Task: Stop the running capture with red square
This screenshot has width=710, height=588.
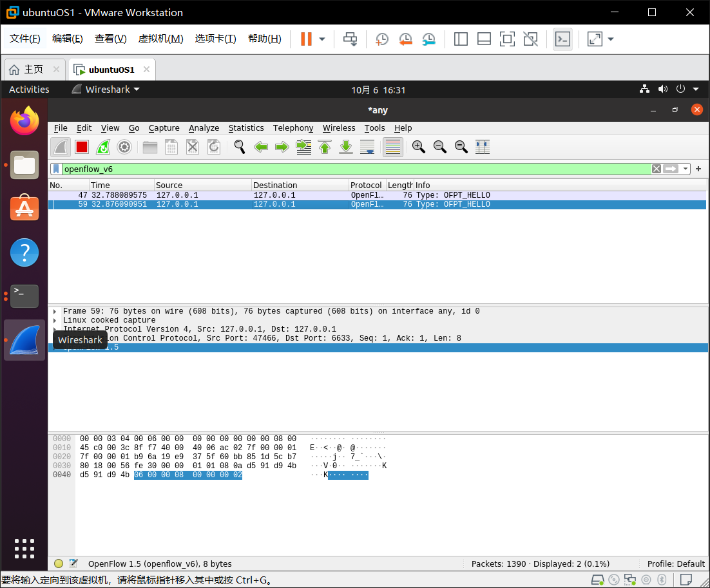Action: tap(82, 147)
